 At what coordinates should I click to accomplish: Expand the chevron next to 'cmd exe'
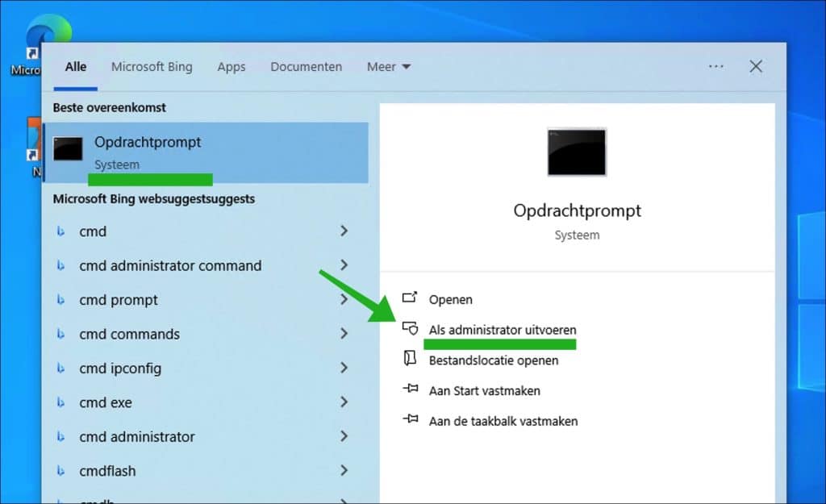tap(344, 402)
